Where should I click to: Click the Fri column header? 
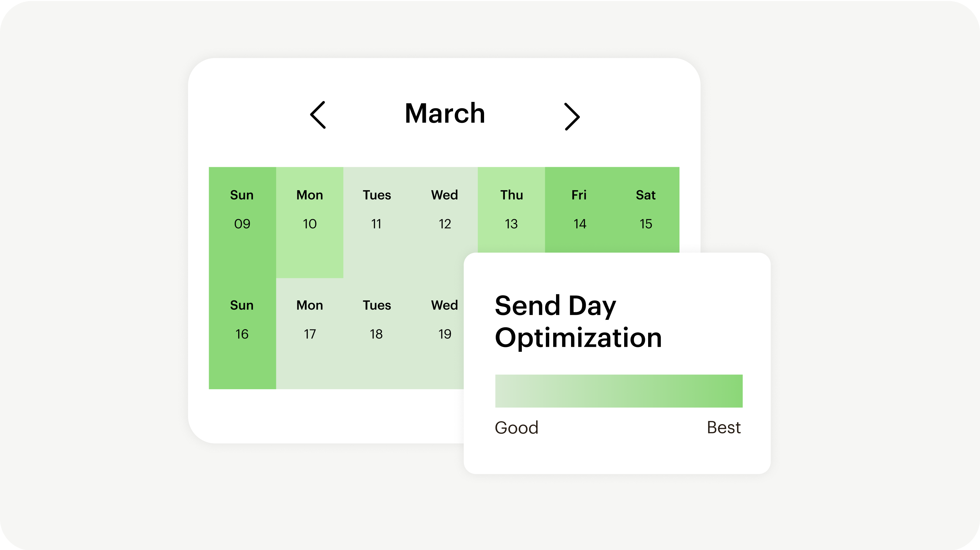(x=579, y=195)
